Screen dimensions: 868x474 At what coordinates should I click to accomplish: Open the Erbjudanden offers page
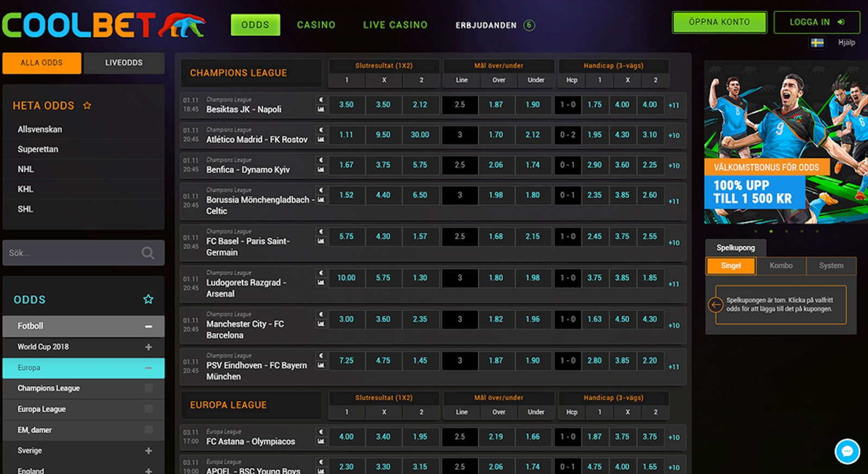pyautogui.click(x=486, y=25)
